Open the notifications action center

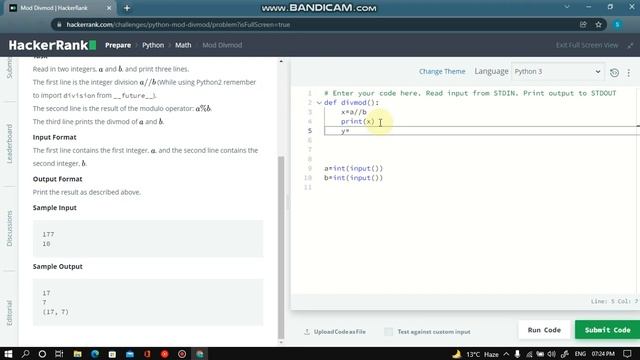pyautogui.click(x=627, y=354)
